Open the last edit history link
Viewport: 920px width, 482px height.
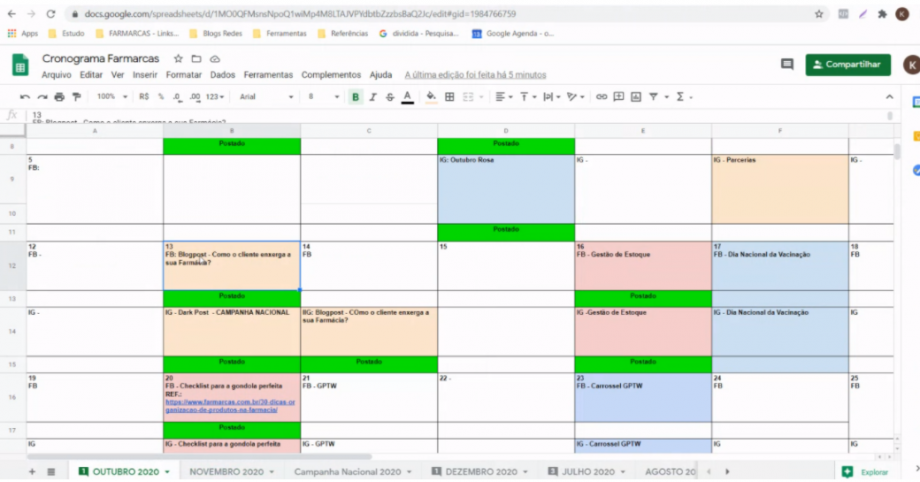[x=475, y=75]
